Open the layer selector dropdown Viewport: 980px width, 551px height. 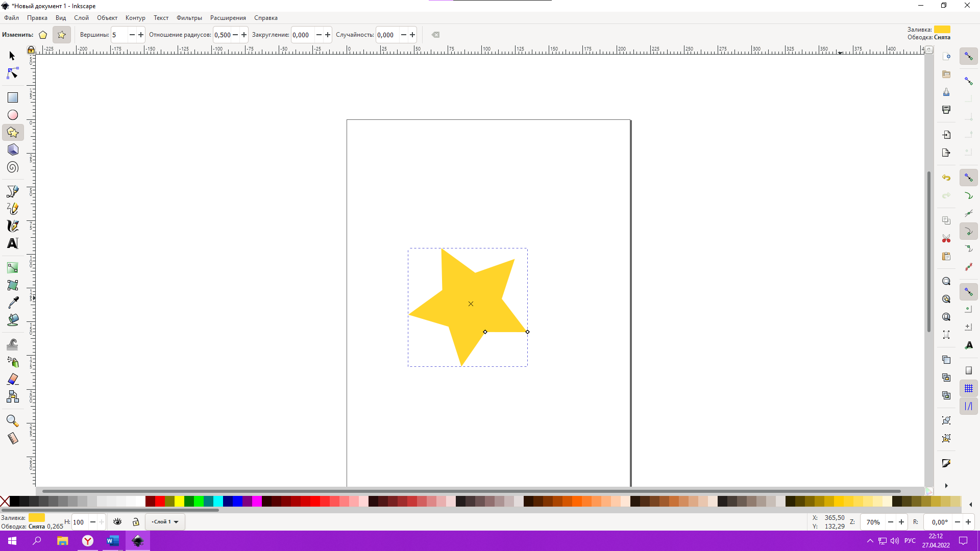point(165,521)
